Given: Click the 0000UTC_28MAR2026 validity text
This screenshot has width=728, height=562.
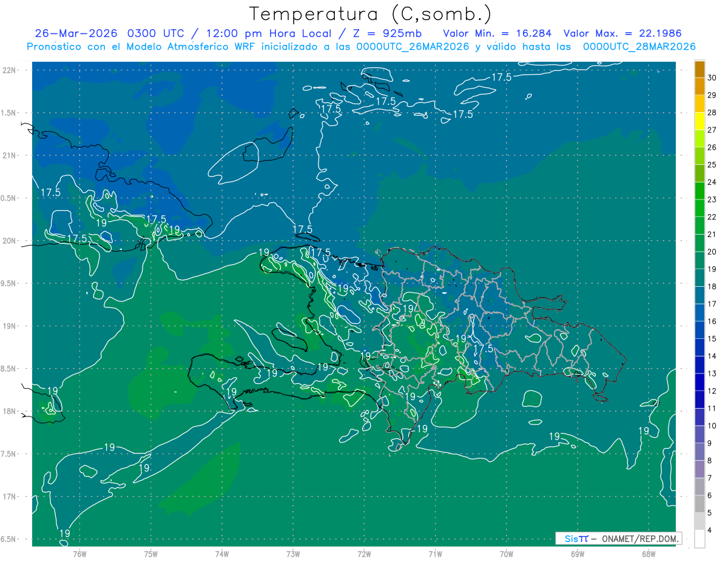Looking at the screenshot, I should pyautogui.click(x=639, y=47).
